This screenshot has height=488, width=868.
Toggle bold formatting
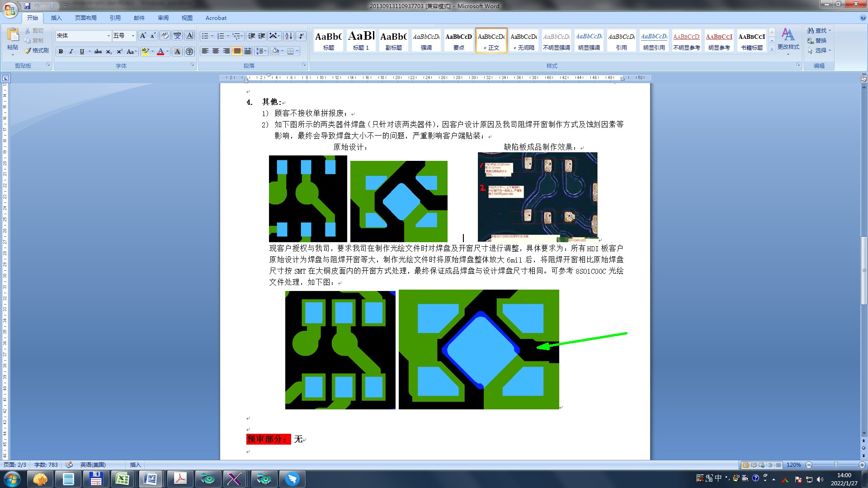[61, 52]
